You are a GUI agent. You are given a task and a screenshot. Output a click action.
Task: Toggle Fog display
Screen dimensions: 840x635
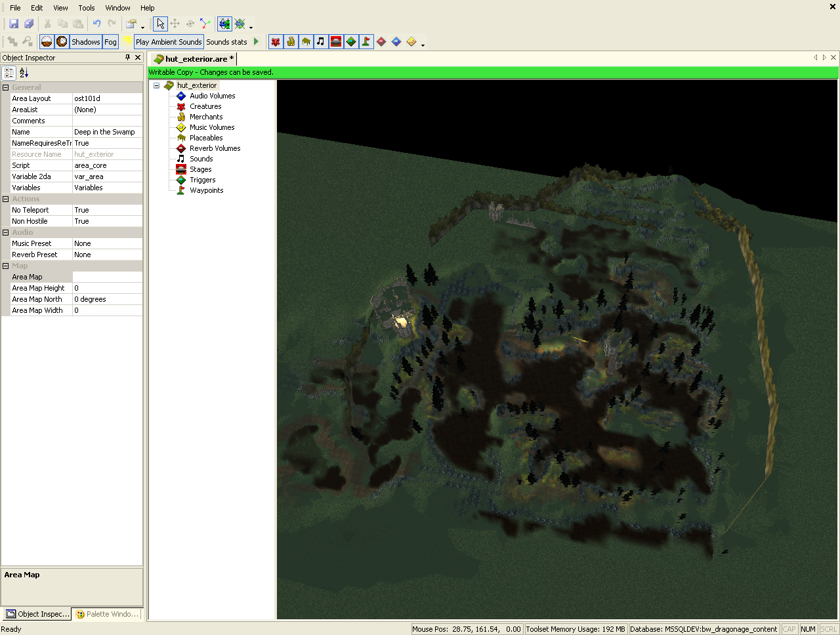click(110, 42)
